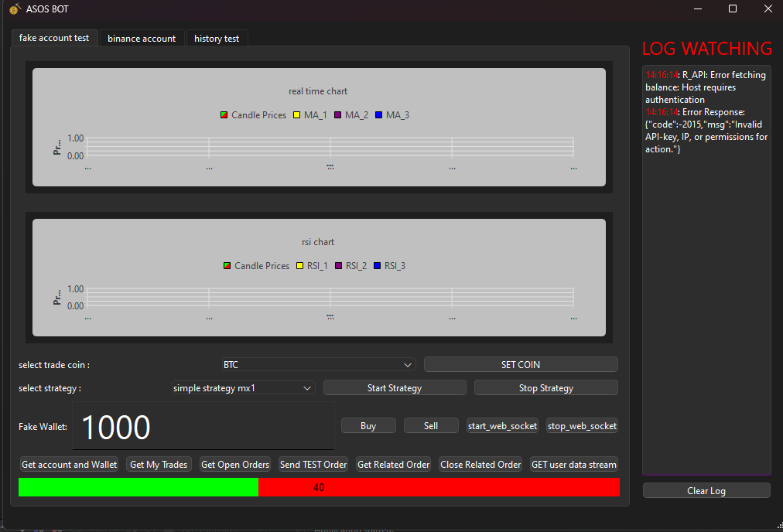Click the Buy button
783x532 pixels.
[368, 426]
